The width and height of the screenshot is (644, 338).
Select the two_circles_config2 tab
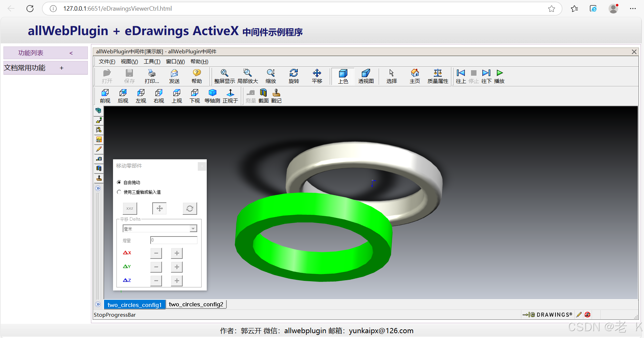point(196,304)
